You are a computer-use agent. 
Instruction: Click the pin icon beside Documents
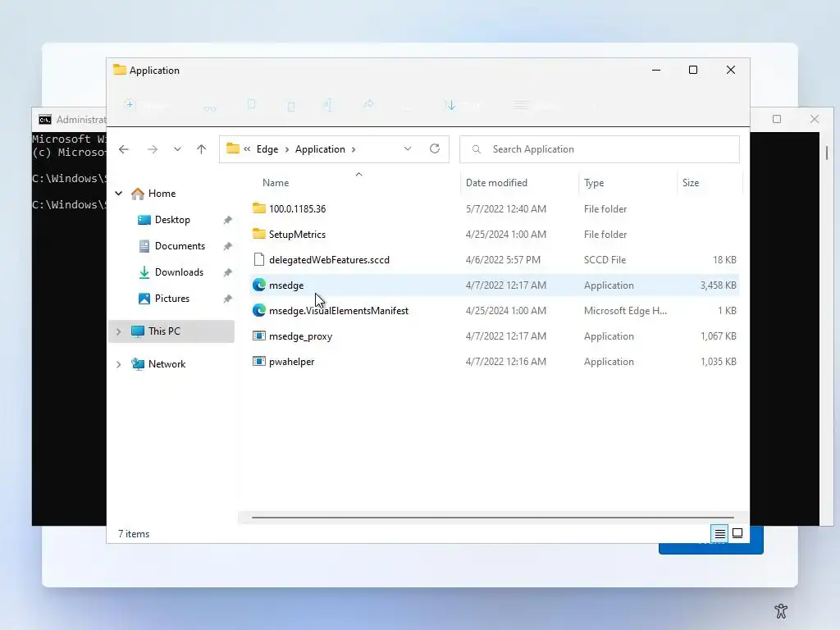[x=228, y=246]
